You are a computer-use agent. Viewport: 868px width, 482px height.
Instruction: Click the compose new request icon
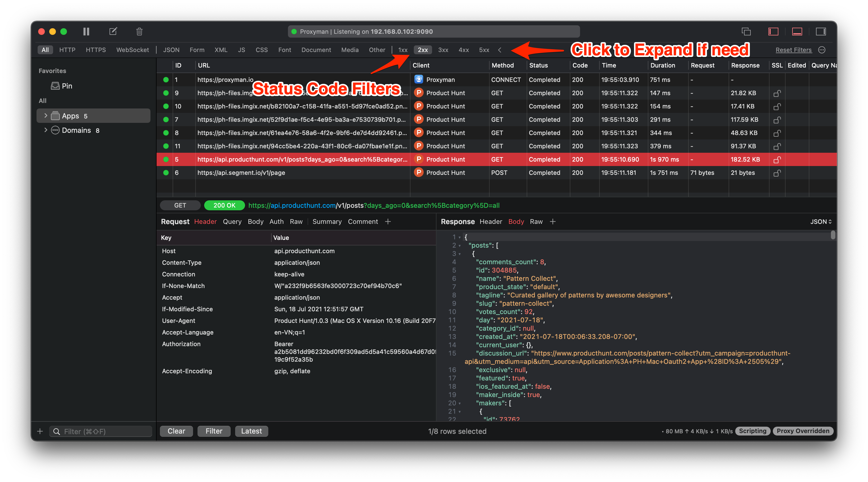coord(113,32)
